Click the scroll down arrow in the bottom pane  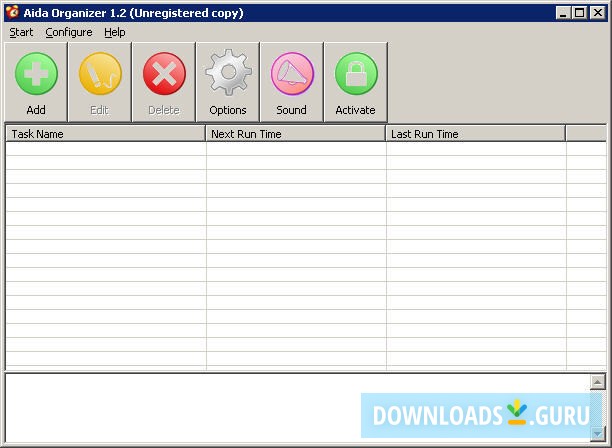pyautogui.click(x=598, y=433)
